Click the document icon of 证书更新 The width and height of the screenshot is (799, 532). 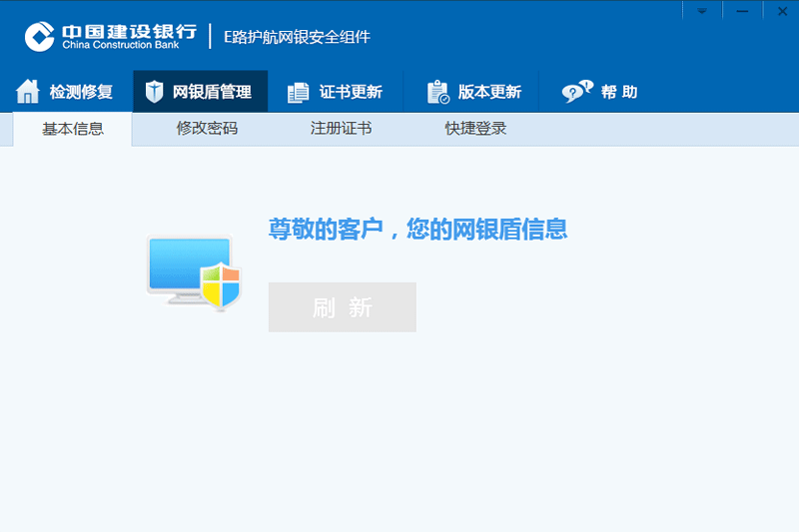click(298, 93)
